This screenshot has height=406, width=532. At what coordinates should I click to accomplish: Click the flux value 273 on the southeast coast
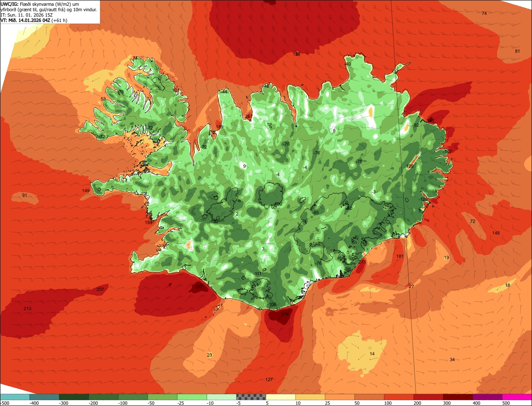(x=362, y=262)
